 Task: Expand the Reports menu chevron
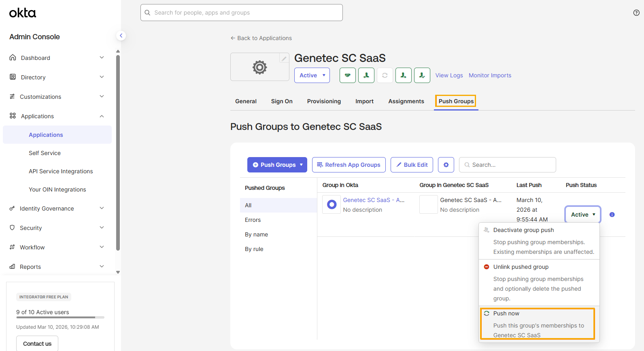(x=102, y=266)
